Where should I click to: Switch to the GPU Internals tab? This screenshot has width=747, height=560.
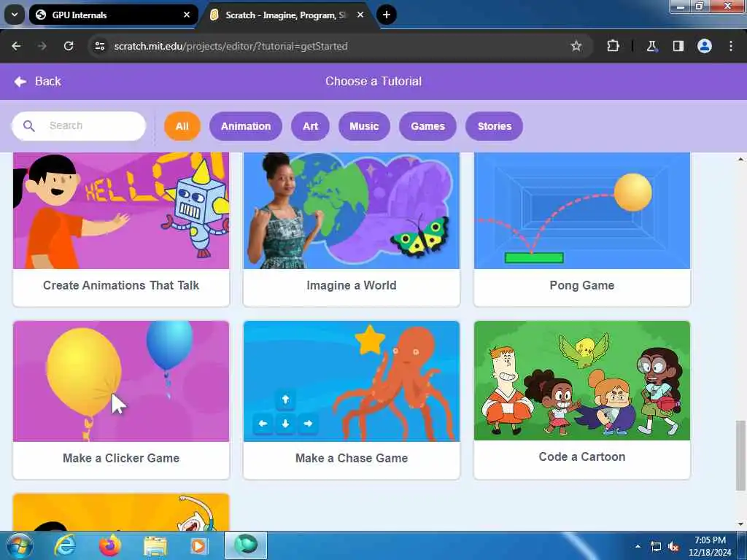(x=113, y=15)
